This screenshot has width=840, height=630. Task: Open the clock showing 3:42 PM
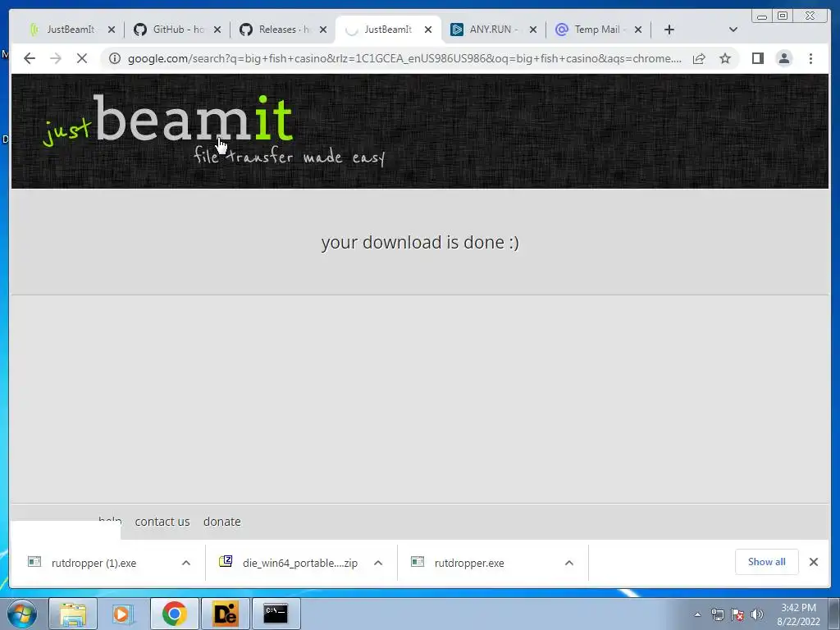pos(798,614)
